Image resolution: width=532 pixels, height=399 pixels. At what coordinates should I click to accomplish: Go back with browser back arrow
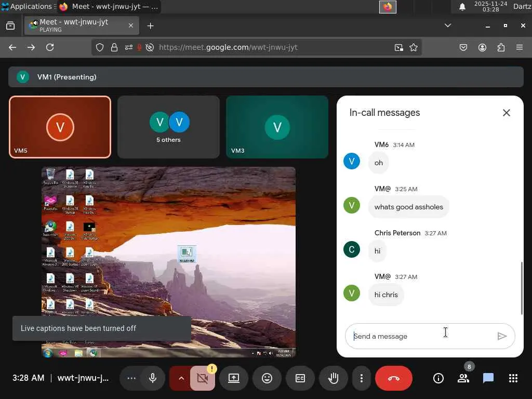coord(12,47)
